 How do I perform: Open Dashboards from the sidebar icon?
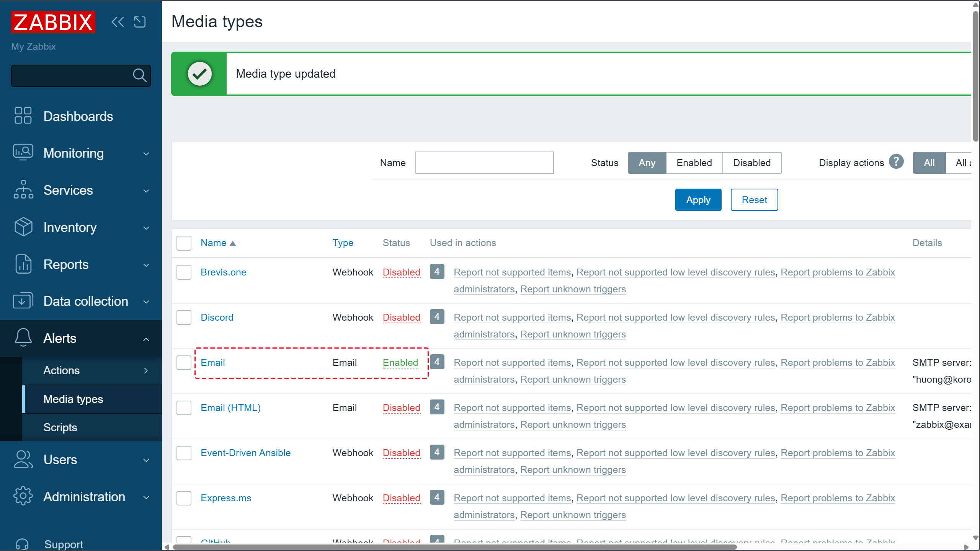23,116
